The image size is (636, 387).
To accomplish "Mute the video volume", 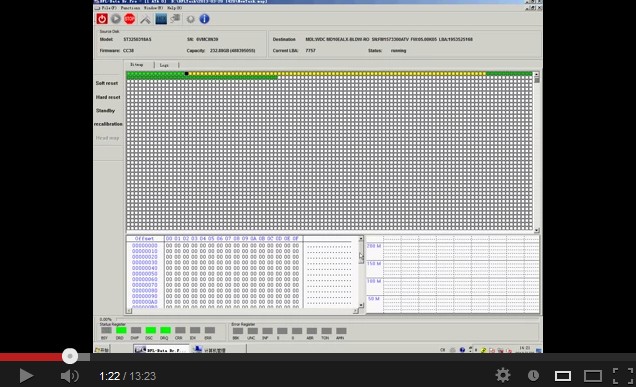I will 69,376.
